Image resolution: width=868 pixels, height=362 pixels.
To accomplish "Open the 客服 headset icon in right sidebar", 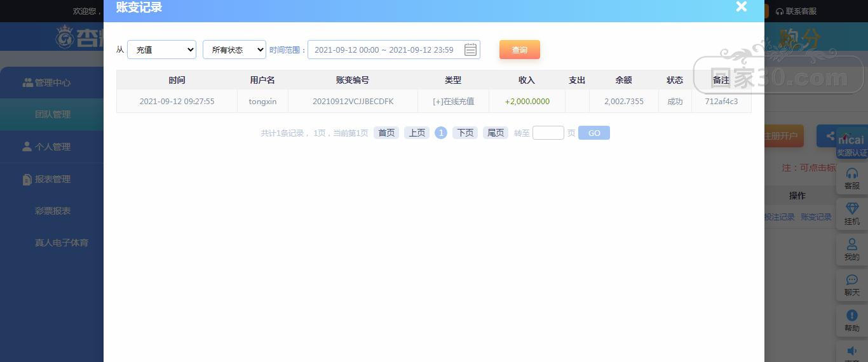I will coord(851,178).
